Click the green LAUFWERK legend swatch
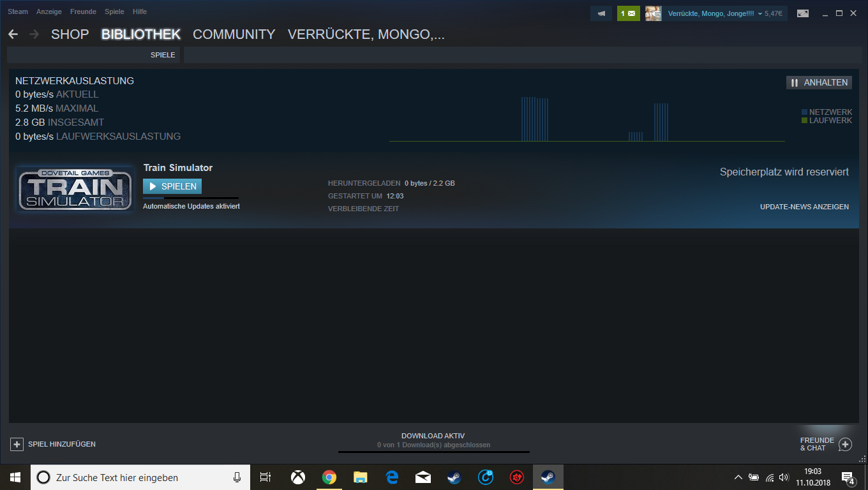868x490 pixels. pos(804,121)
